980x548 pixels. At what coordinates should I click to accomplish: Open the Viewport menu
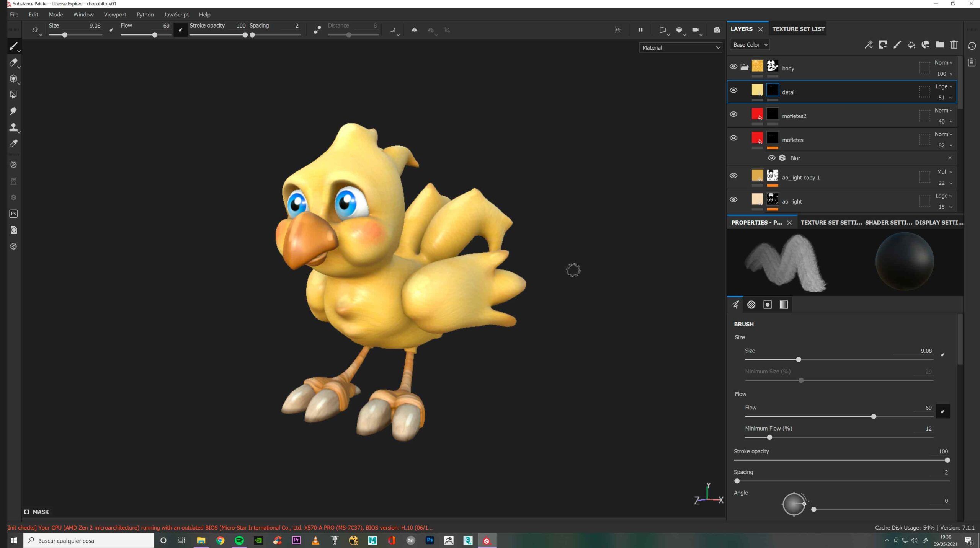click(115, 15)
